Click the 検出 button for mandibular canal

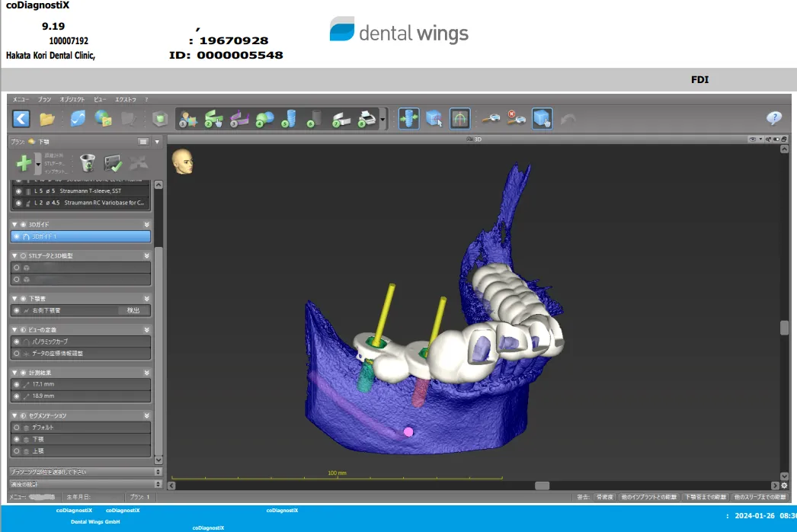[x=133, y=310]
